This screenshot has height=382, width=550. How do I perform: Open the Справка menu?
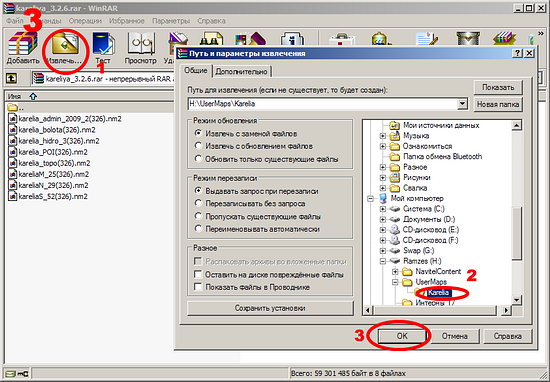211,21
